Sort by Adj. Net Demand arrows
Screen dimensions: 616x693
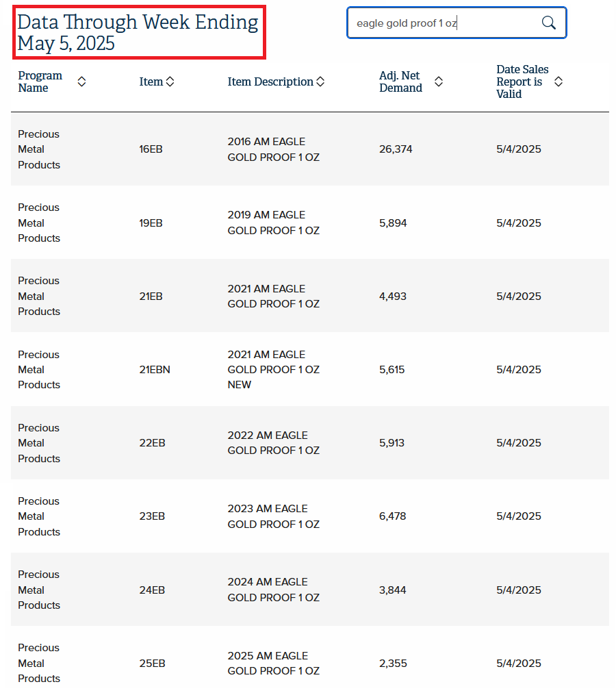pyautogui.click(x=438, y=81)
